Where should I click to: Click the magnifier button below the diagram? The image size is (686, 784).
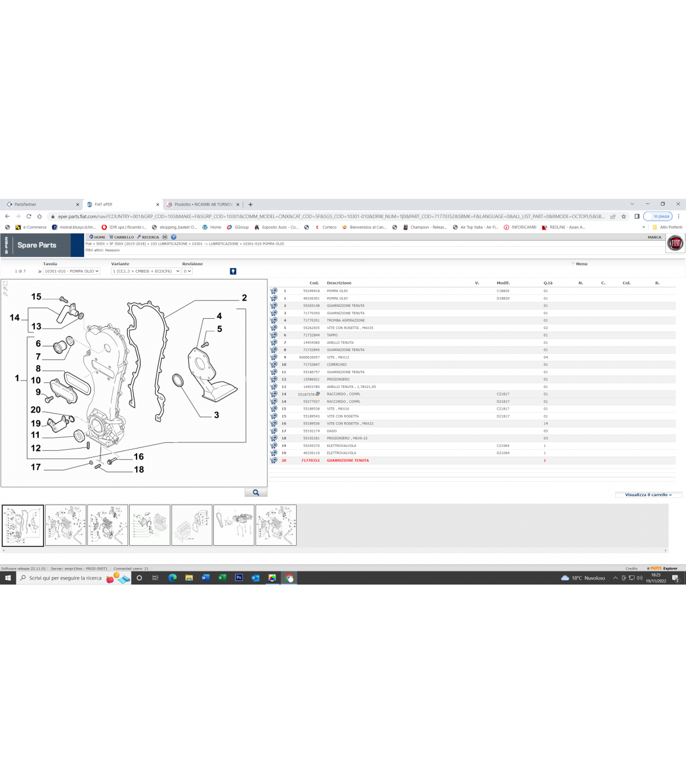pos(256,493)
